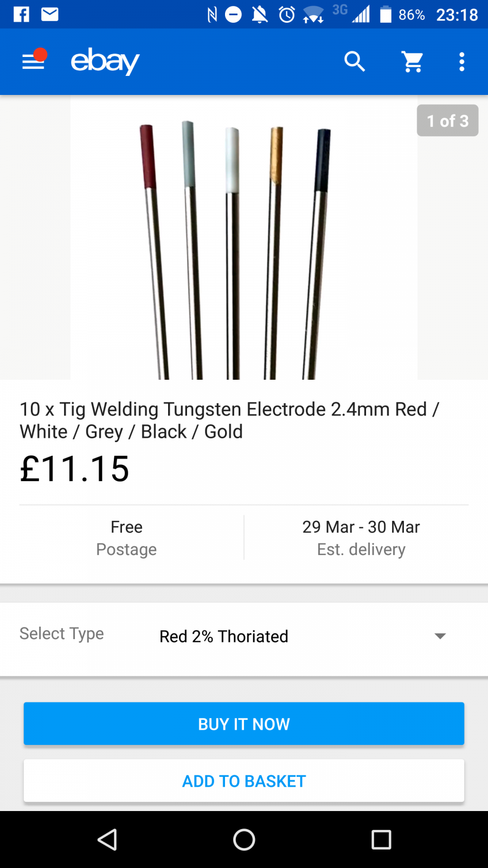Viewport: 488px width, 868px height.
Task: Tap the recent apps square button
Action: 381,839
